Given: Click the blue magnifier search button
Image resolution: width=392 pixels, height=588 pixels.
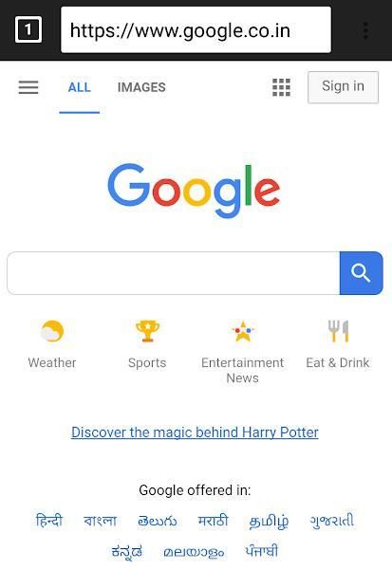Looking at the screenshot, I should coord(362,273).
